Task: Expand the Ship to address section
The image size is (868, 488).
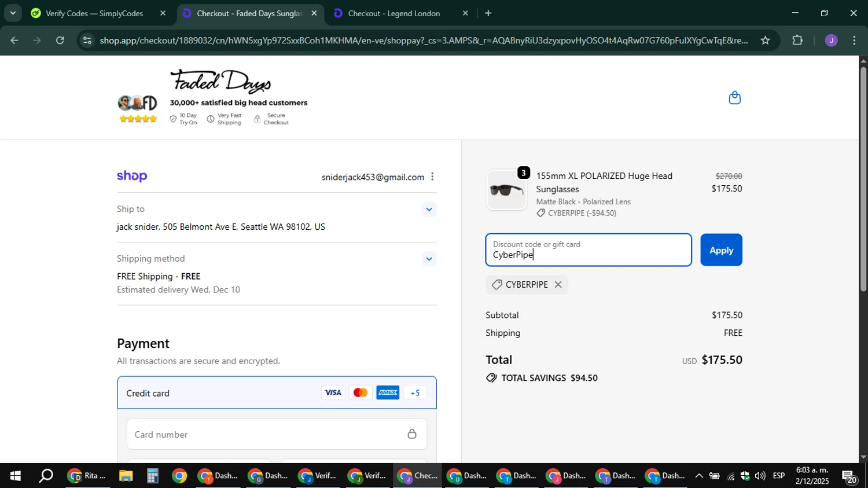Action: [429, 210]
